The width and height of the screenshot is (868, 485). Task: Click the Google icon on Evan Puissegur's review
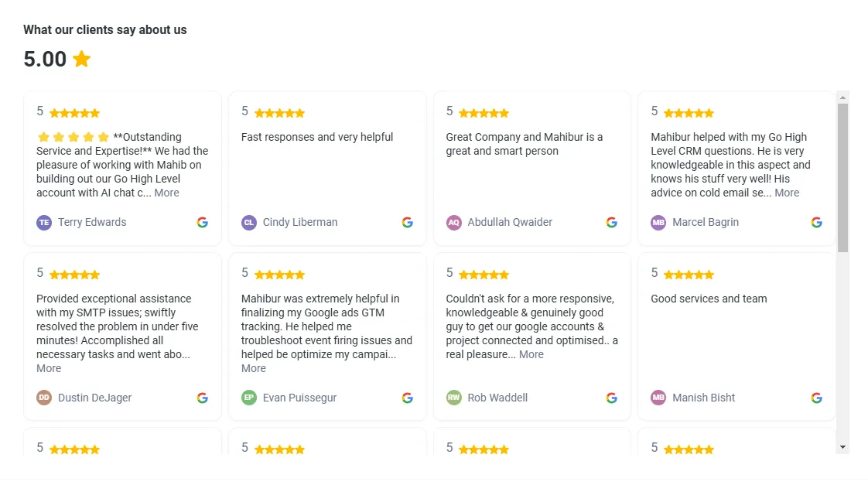408,398
